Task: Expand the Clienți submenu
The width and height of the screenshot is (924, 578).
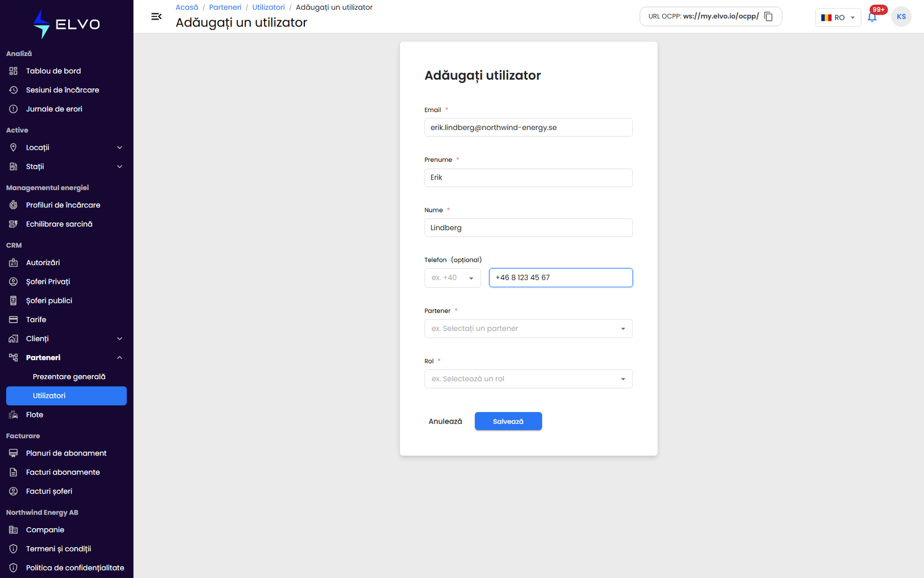Action: click(x=120, y=339)
